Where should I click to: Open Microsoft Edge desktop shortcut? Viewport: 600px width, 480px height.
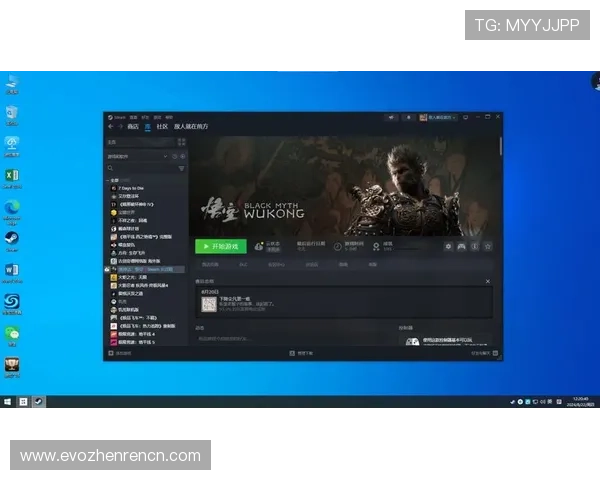(x=12, y=207)
